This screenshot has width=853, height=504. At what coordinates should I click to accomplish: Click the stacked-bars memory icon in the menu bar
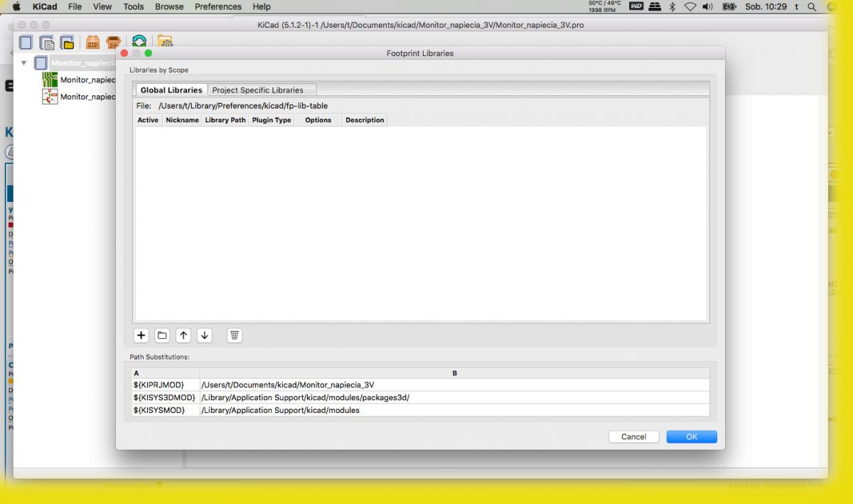click(x=655, y=6)
